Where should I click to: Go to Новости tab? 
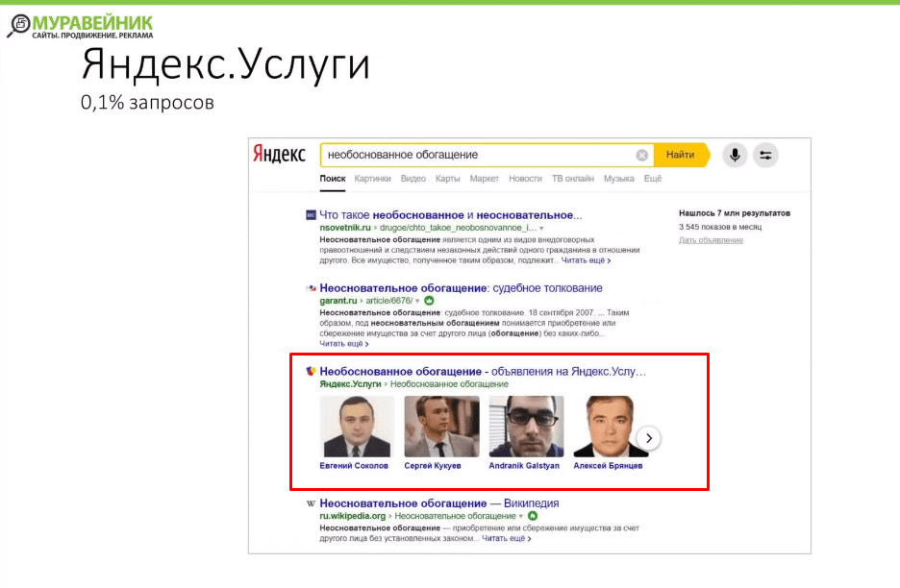pos(525,179)
